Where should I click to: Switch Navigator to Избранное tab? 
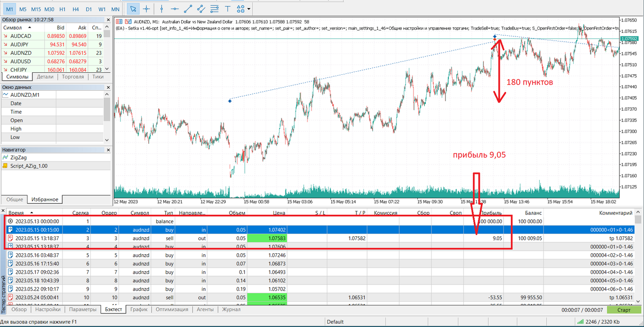coord(44,199)
